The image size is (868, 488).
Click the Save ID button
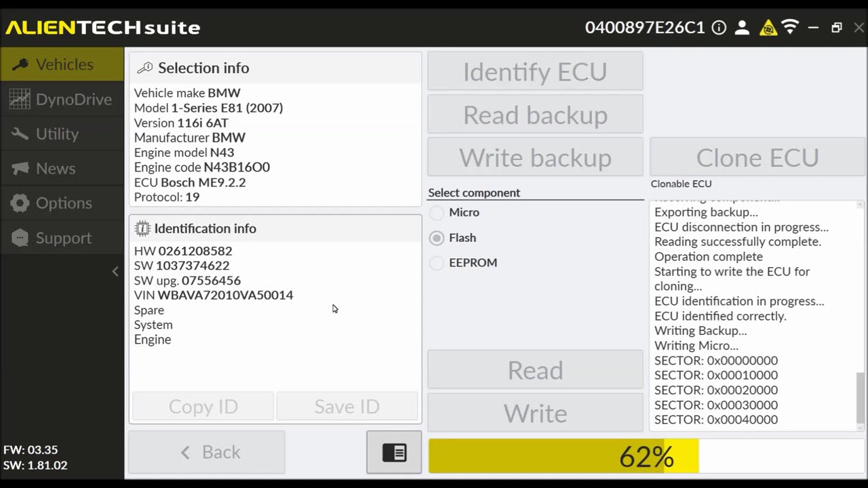[x=347, y=406]
